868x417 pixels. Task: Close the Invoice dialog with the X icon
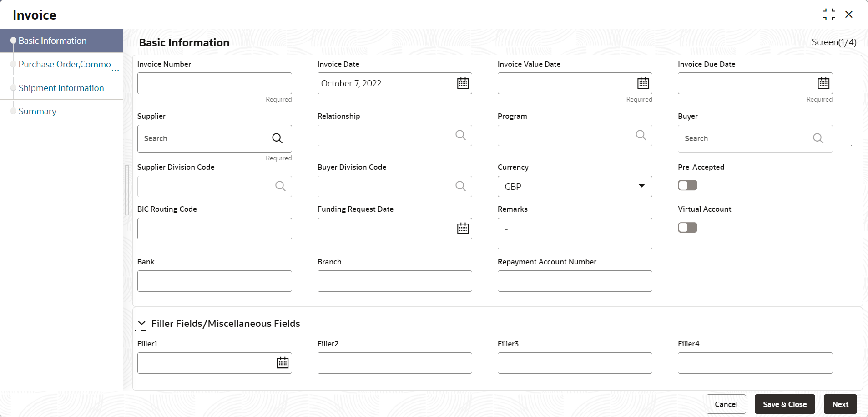(849, 15)
